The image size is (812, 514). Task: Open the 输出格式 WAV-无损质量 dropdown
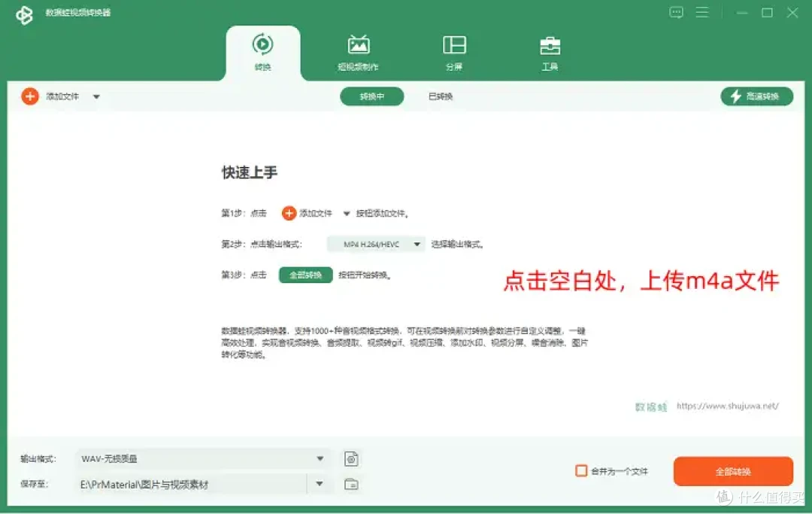point(202,458)
